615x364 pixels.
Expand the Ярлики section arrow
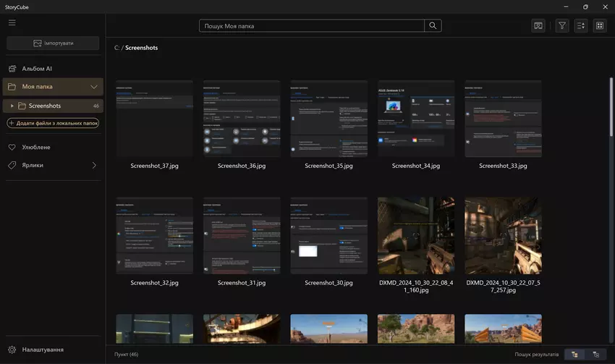point(94,165)
